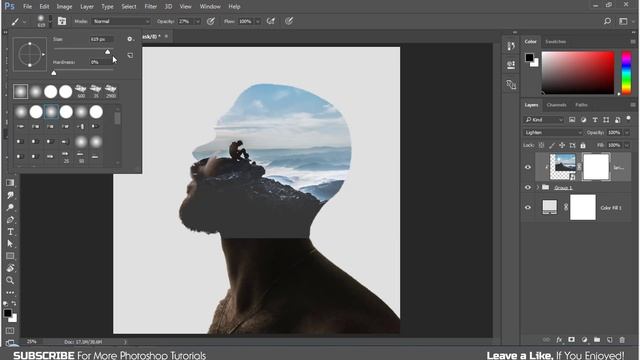Select the Zoom tool in the toolbar
The height and width of the screenshot is (360, 640).
click(x=10, y=280)
